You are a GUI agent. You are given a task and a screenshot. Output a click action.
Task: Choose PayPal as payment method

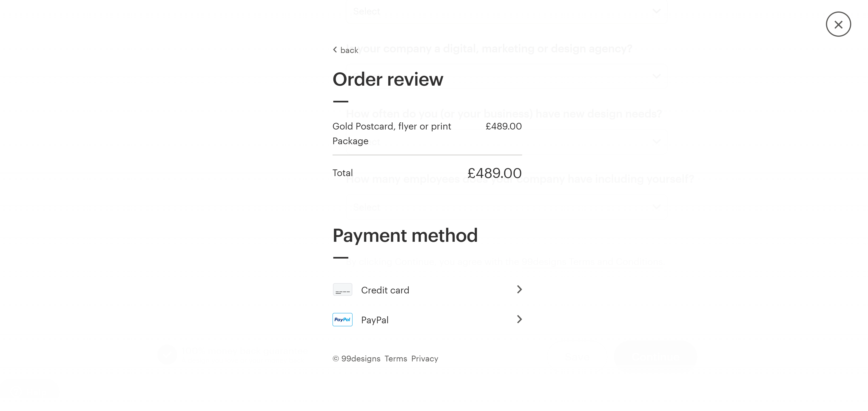(375, 320)
